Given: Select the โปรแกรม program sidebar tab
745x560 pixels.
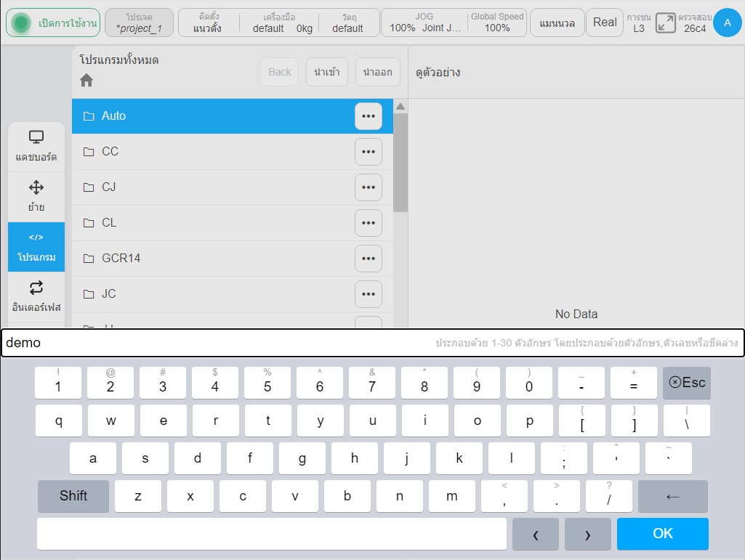Looking at the screenshot, I should (x=36, y=247).
